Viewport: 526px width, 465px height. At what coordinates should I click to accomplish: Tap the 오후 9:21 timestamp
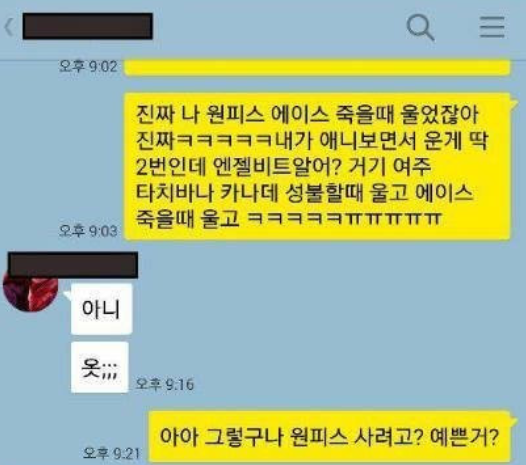111,453
